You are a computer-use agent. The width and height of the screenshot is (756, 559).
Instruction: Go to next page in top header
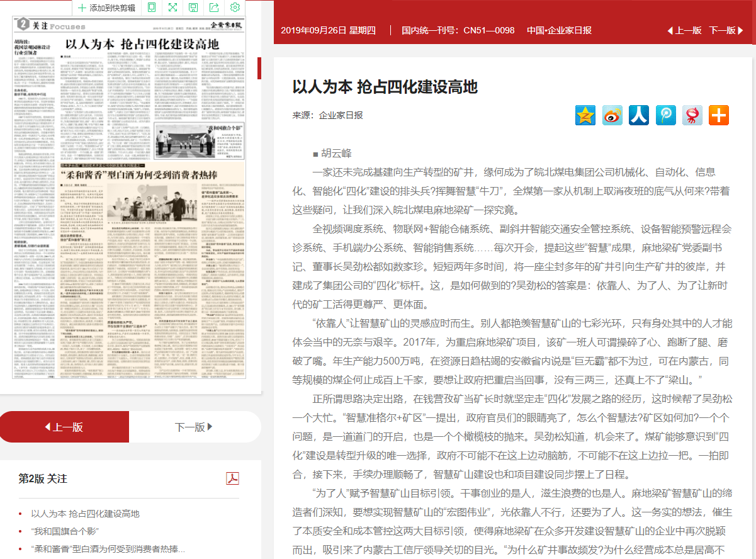click(x=726, y=30)
